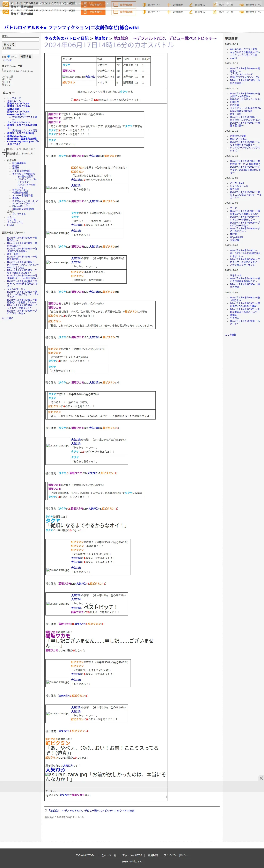Open the 操作ガイド help icon link
Screen dimensions: 264x868
(x=144, y=12)
